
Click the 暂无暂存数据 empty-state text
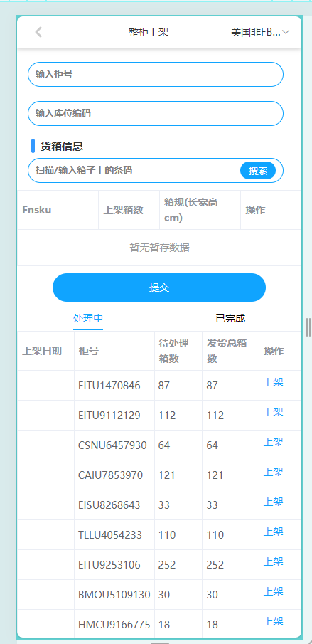coord(159,248)
